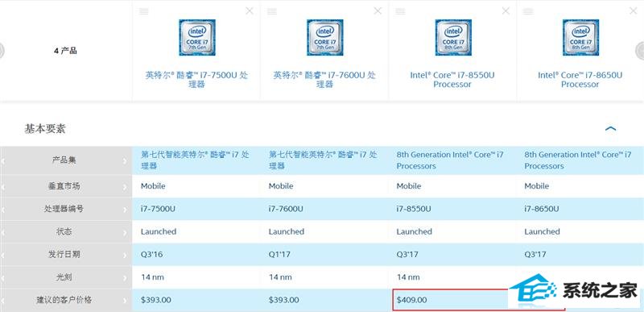Click the i7-8650U 8th Gen badge image

tap(580, 37)
